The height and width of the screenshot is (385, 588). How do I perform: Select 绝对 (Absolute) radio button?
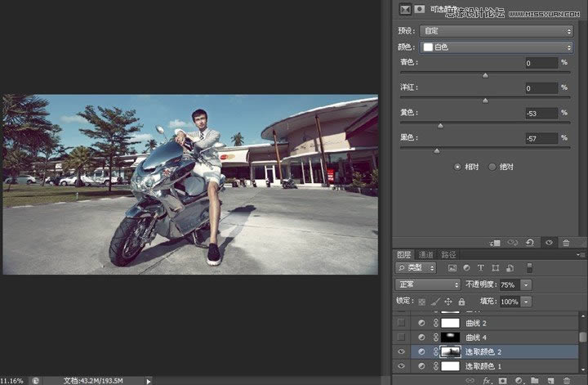[492, 167]
